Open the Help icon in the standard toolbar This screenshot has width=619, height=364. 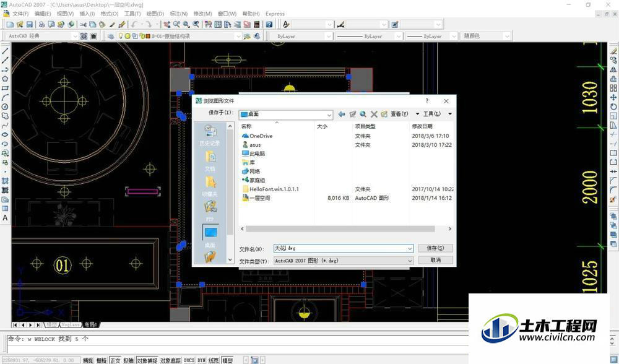click(269, 25)
